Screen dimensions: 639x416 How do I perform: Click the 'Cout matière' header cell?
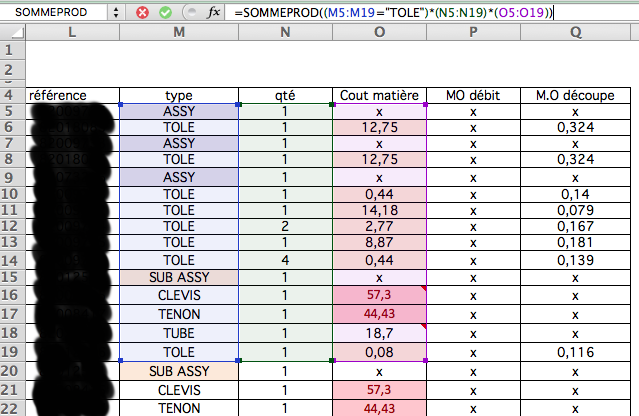click(379, 95)
